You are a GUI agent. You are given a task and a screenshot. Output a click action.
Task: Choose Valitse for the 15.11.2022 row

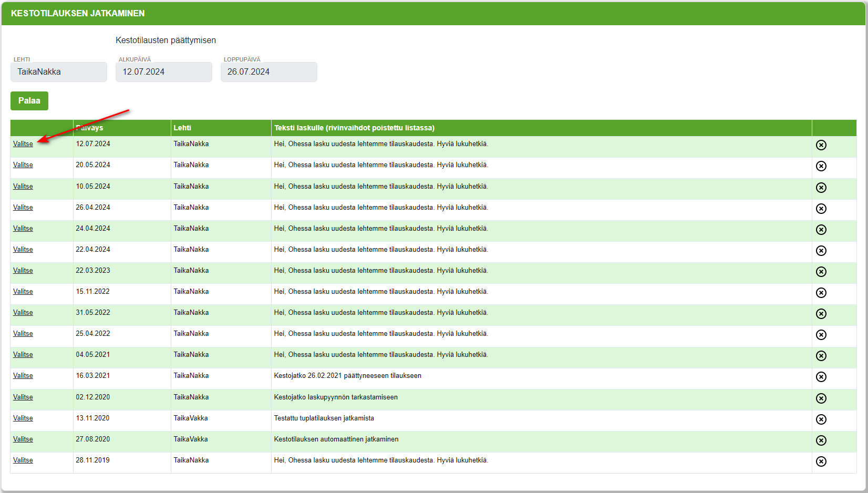click(x=23, y=292)
